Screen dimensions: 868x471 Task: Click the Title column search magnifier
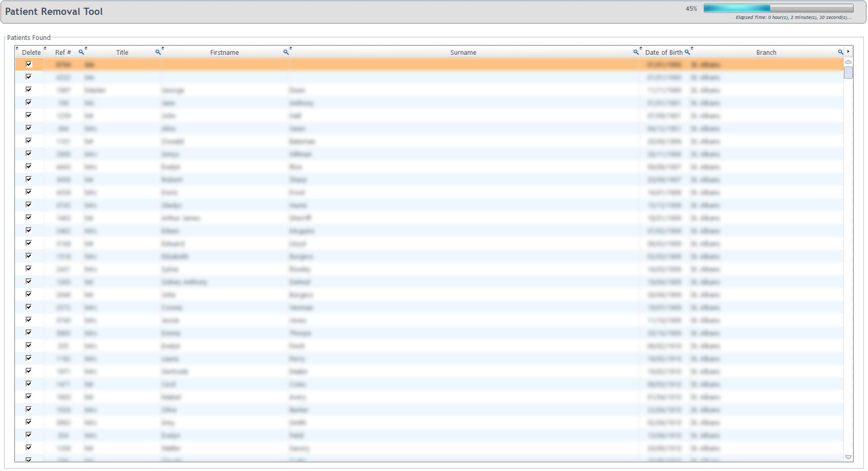point(158,52)
